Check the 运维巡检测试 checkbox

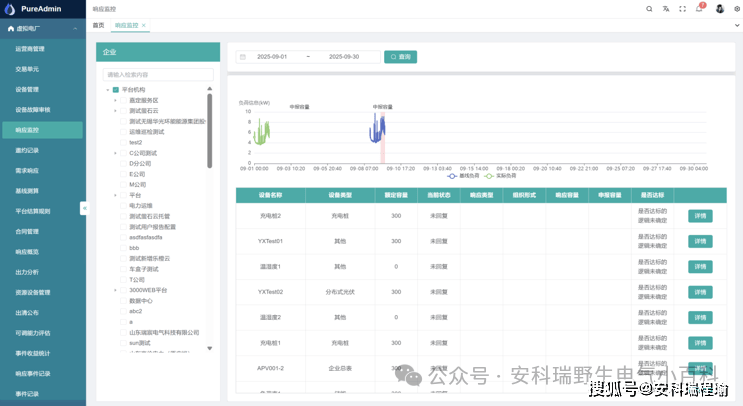point(123,132)
